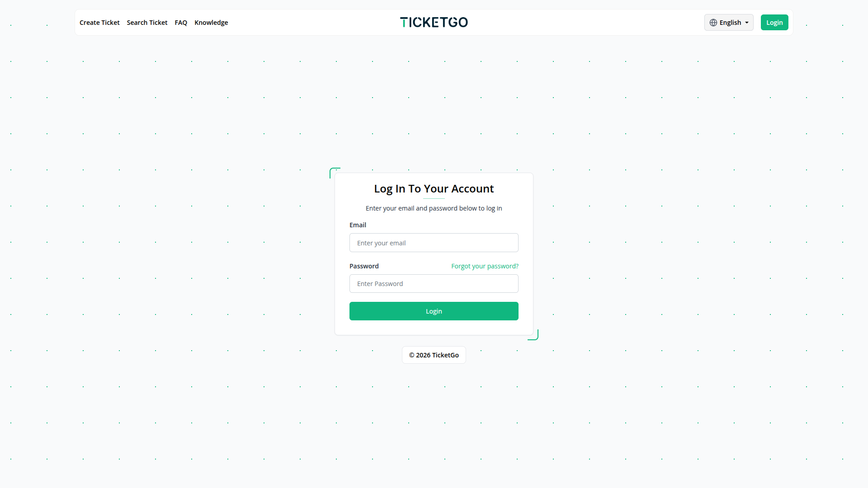Click the Email field label
Viewport: 868px width, 488px height.
point(358,225)
